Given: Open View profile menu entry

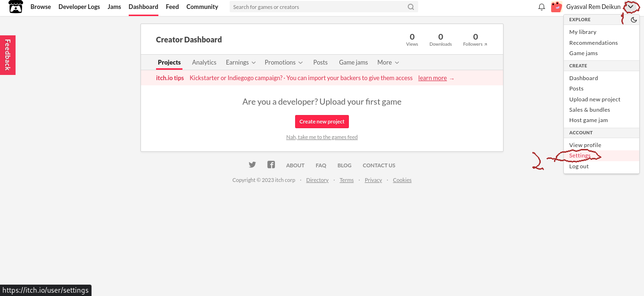Looking at the screenshot, I should point(585,145).
